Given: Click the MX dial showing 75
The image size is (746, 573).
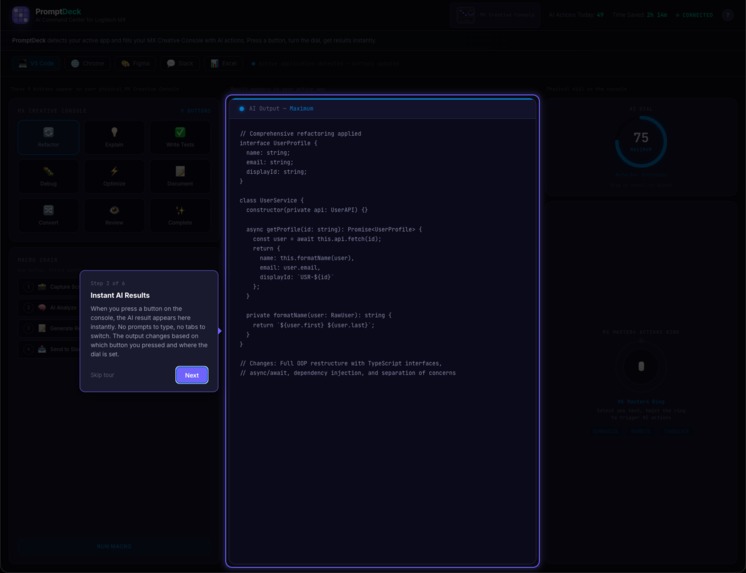Looking at the screenshot, I should (x=641, y=141).
